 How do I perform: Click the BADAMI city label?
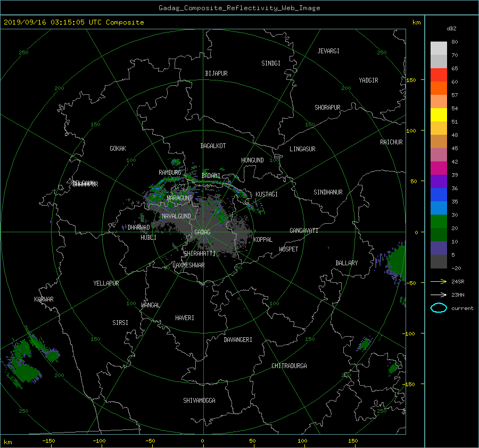pos(211,176)
